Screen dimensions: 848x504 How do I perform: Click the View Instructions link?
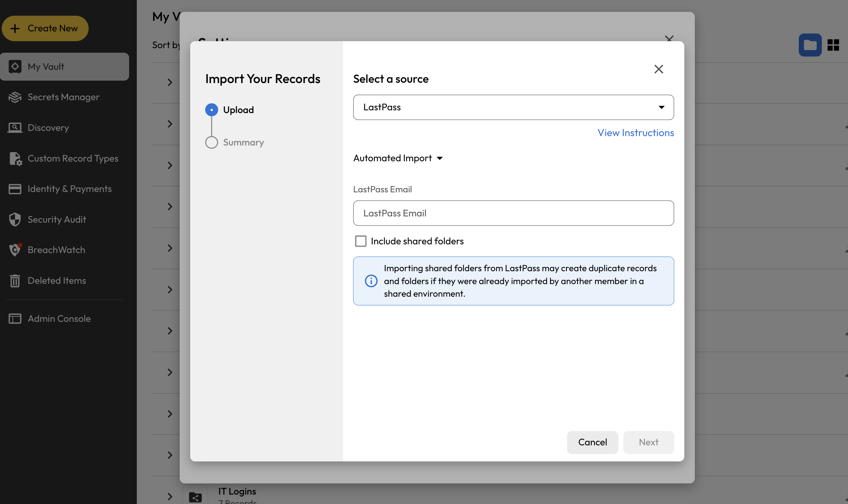click(635, 133)
